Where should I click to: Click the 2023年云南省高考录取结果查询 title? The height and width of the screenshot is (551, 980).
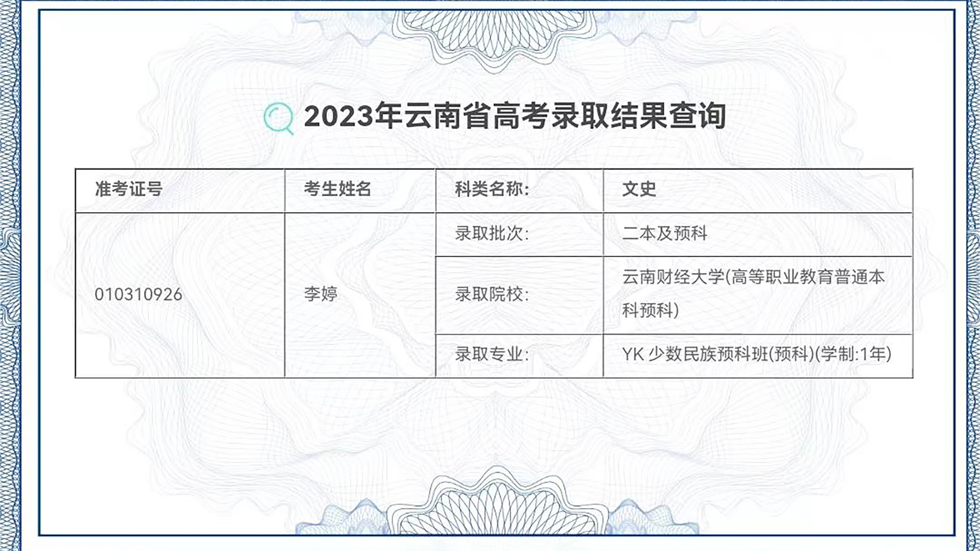point(515,116)
